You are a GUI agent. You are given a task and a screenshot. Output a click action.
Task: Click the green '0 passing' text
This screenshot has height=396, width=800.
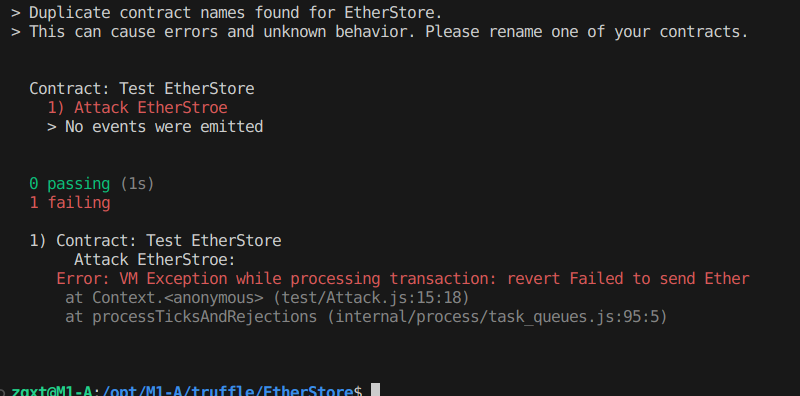point(69,184)
